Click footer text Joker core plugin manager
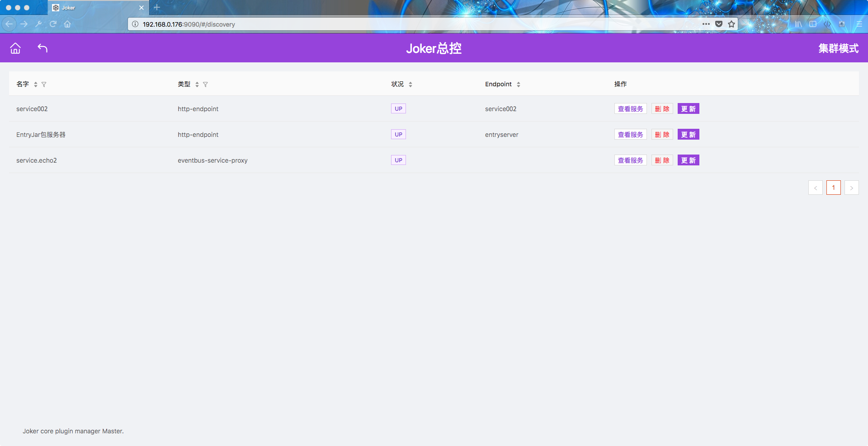The height and width of the screenshot is (446, 868). point(73,431)
